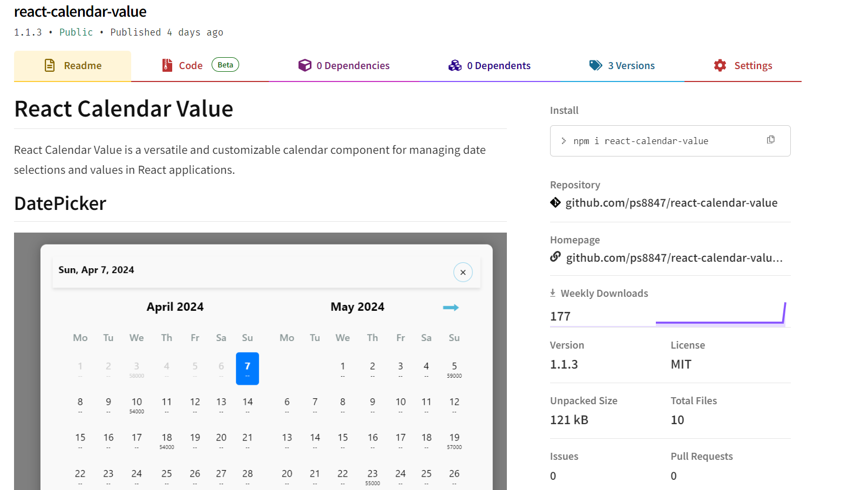Click the disabled April 3 date
868x490 pixels.
137,369
